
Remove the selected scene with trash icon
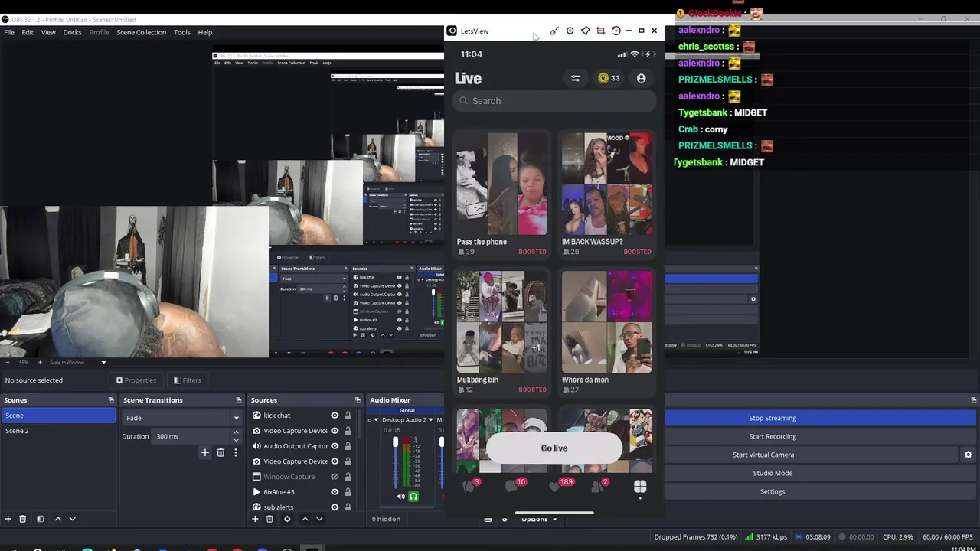[22, 519]
